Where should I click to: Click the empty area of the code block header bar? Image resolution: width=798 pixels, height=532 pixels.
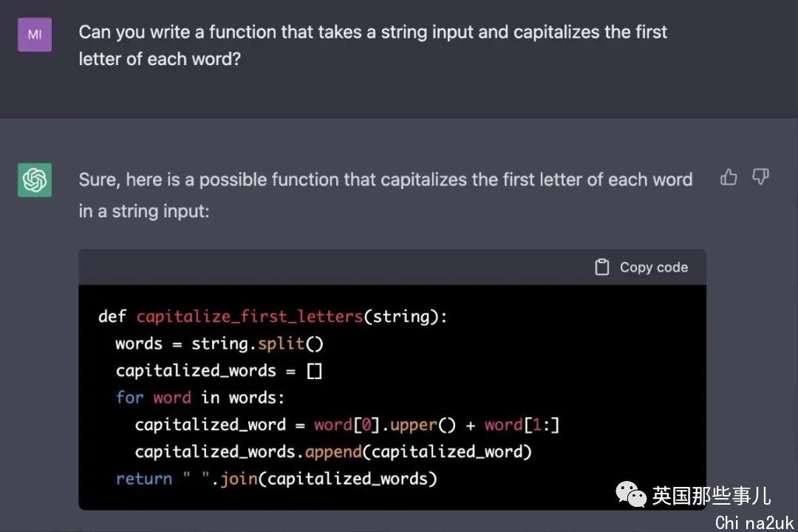click(x=336, y=267)
